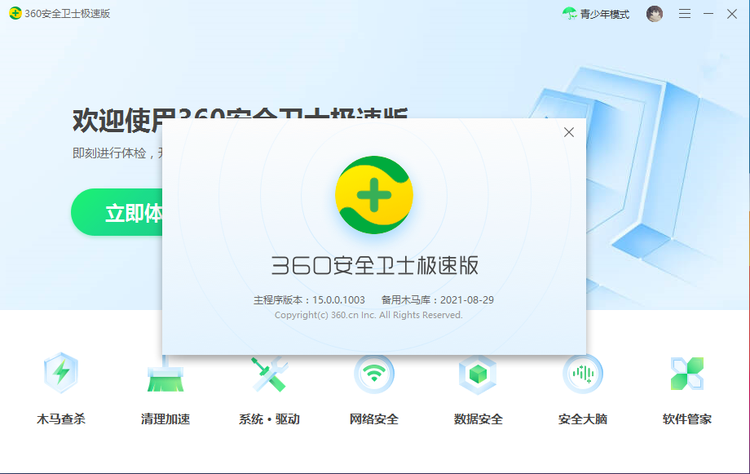Open the 木马查杀 trojan scan icon
The height and width of the screenshot is (474, 750).
61,373
